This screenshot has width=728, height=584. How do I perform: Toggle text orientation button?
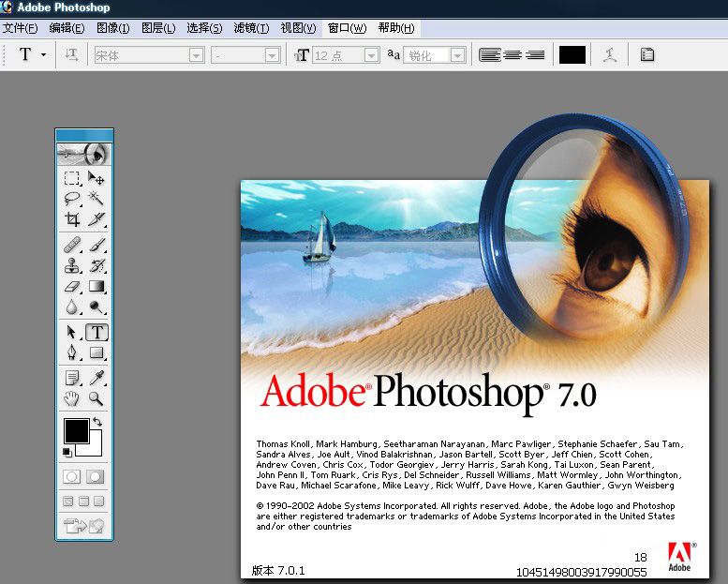[x=71, y=55]
